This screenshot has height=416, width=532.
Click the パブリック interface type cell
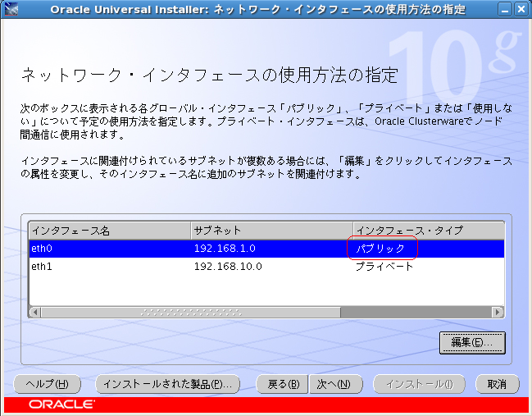[429, 249]
